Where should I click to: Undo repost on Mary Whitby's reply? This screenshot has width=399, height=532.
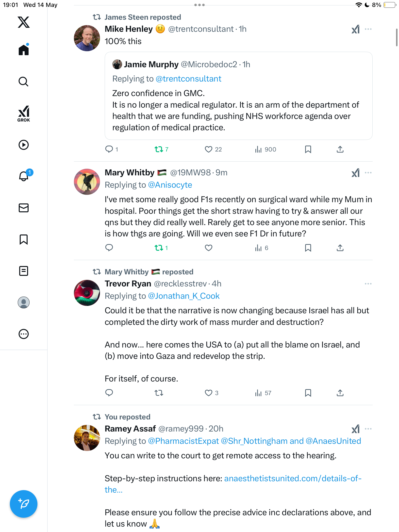[x=159, y=248]
